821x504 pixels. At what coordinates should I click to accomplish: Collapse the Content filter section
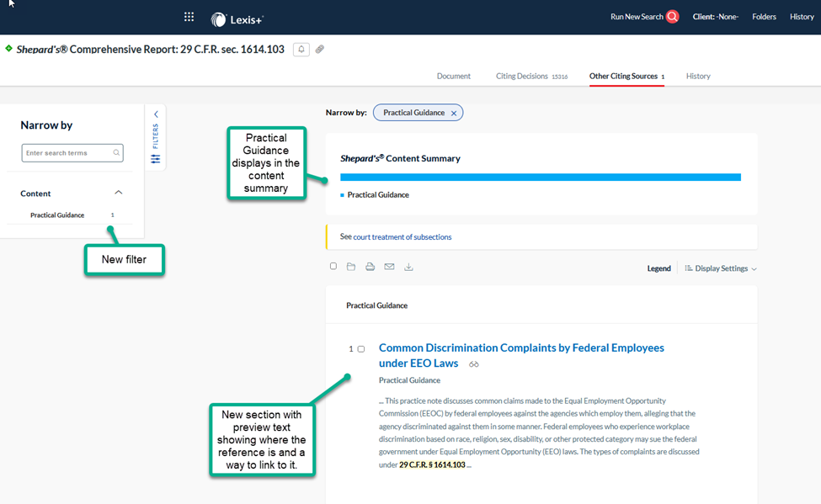[x=119, y=193]
